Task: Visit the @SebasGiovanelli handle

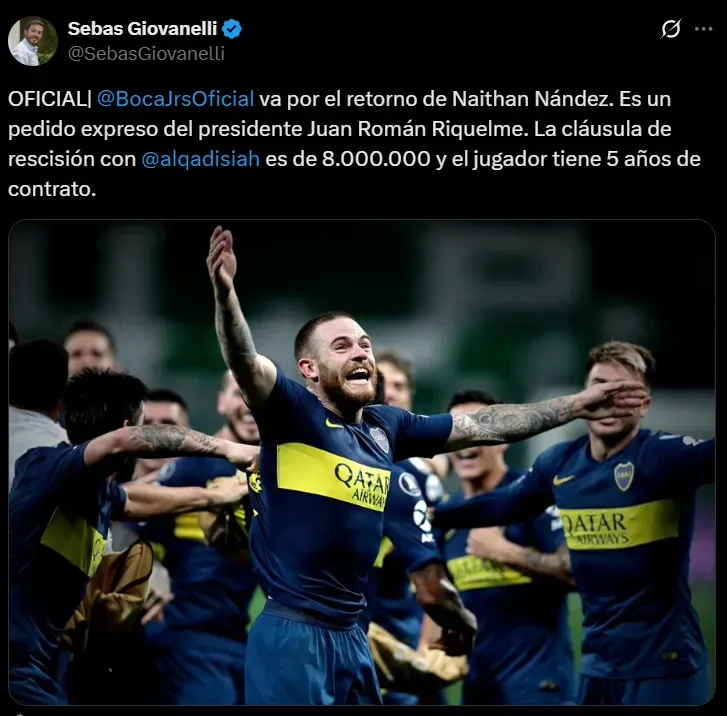Action: pos(146,53)
